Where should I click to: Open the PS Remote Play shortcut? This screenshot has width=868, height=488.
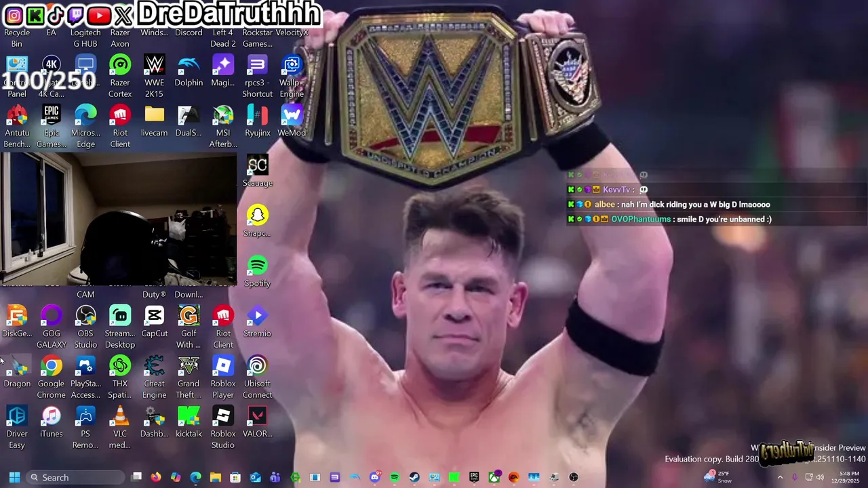coord(85,428)
